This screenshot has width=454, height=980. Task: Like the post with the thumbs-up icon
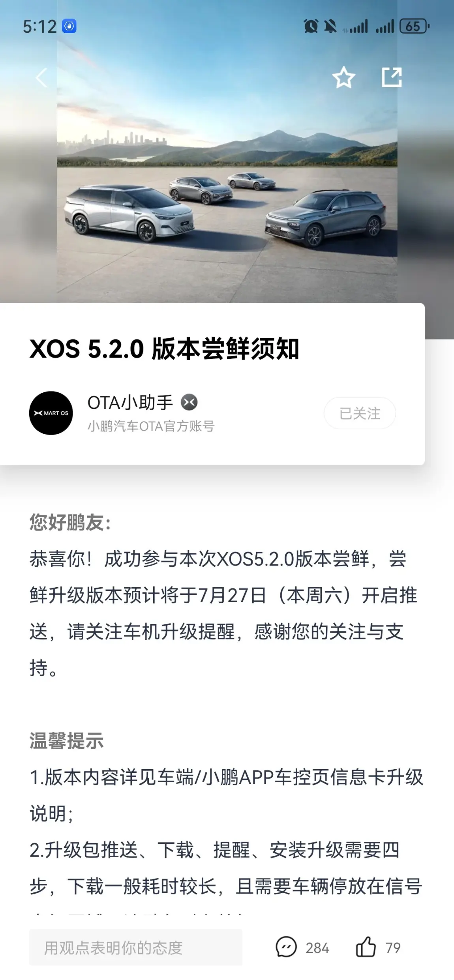click(366, 947)
